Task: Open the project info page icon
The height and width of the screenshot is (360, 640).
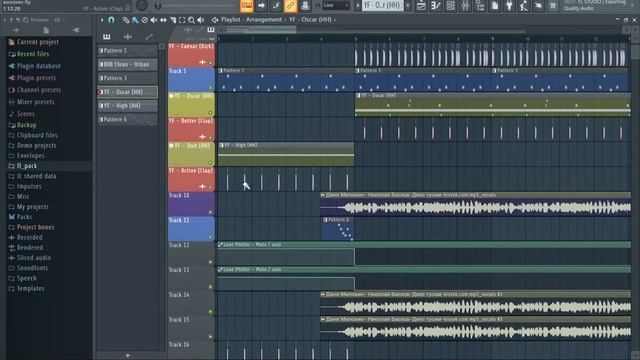Action: [x=495, y=5]
